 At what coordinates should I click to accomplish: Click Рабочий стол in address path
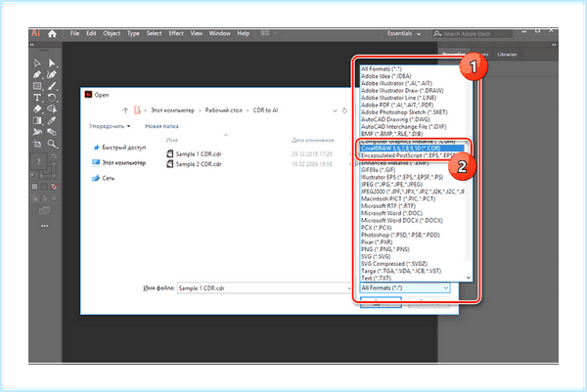pyautogui.click(x=223, y=110)
